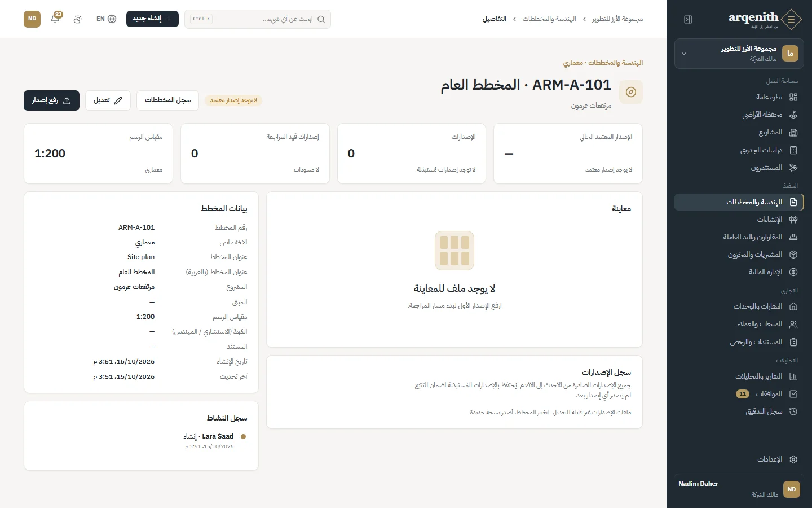Click the العقارات والوحدات home icon
Image resolution: width=812 pixels, height=508 pixels.
[x=793, y=306]
